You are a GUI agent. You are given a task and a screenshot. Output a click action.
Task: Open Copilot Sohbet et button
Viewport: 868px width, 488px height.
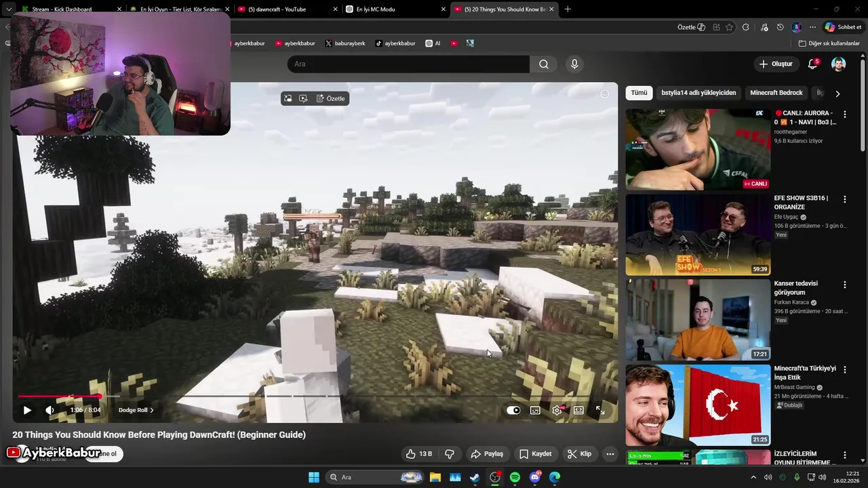843,27
